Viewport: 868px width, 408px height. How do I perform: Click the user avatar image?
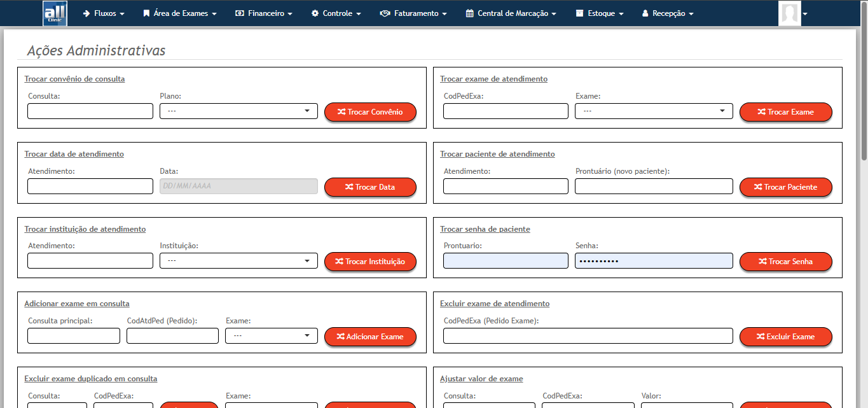click(790, 13)
